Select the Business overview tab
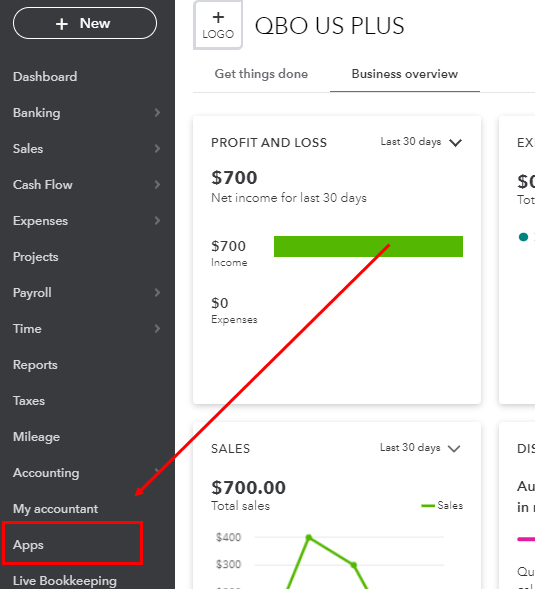This screenshot has width=535, height=589. point(405,74)
